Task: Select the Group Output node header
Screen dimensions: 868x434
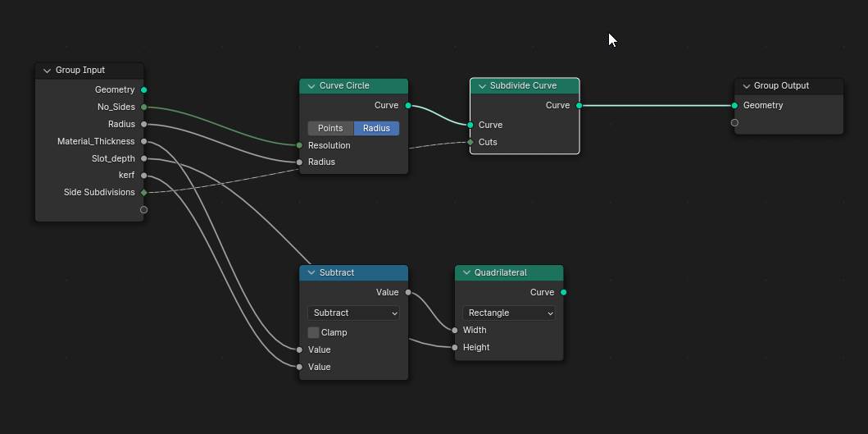Action: 788,86
